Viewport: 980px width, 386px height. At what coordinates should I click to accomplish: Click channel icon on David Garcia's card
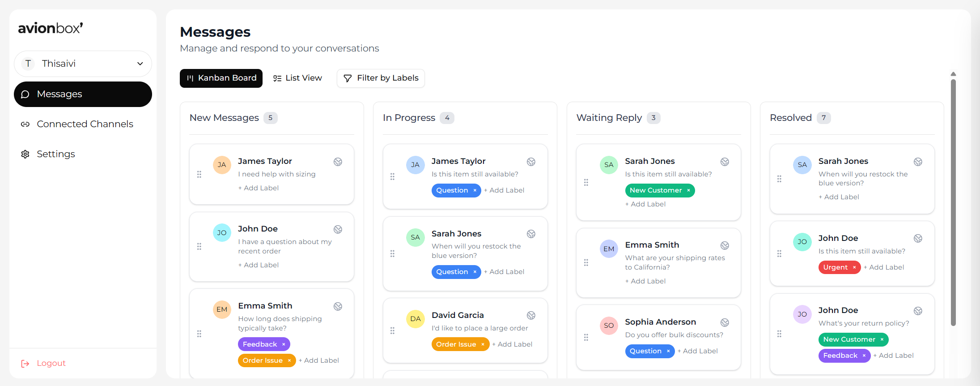tap(531, 315)
